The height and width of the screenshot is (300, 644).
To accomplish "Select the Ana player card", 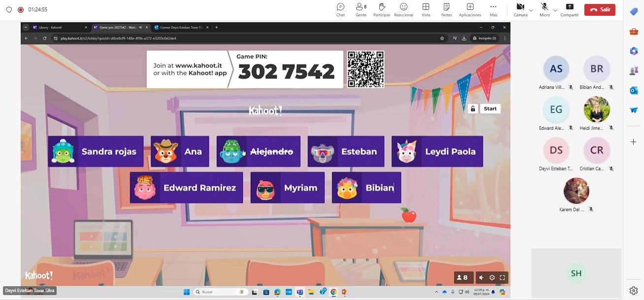I will click(180, 151).
